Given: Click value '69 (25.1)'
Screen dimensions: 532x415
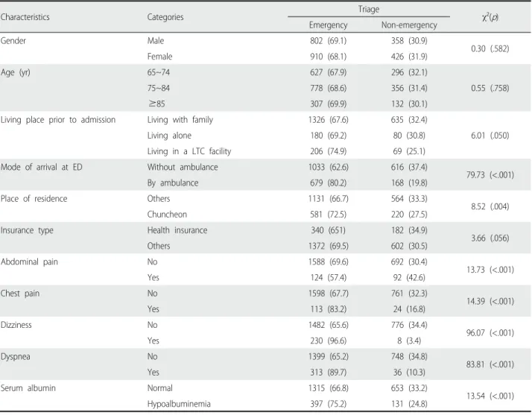Looking at the screenshot, I should pyautogui.click(x=409, y=151).
